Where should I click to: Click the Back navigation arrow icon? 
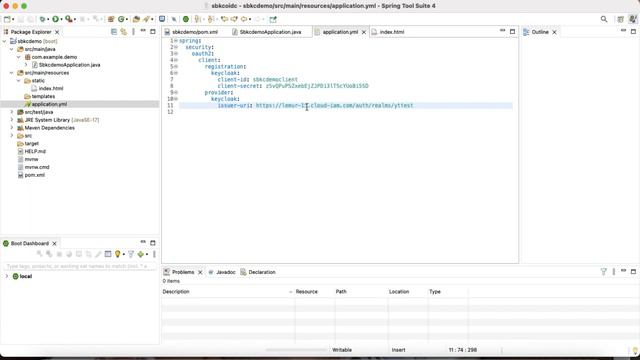coord(244,19)
